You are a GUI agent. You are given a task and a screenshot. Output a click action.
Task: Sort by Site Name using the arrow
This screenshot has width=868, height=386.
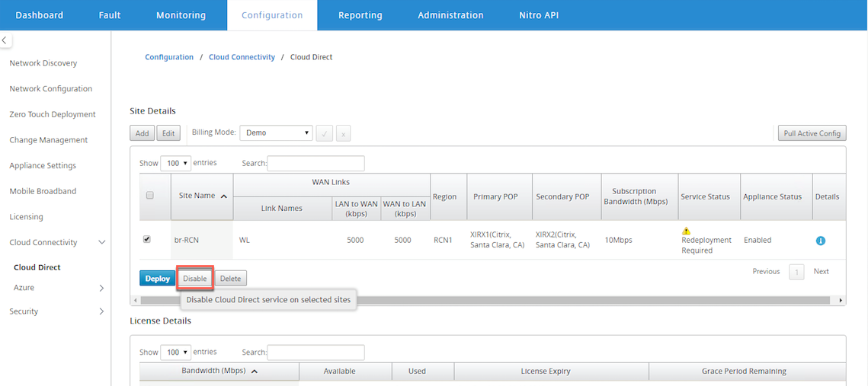[223, 196]
